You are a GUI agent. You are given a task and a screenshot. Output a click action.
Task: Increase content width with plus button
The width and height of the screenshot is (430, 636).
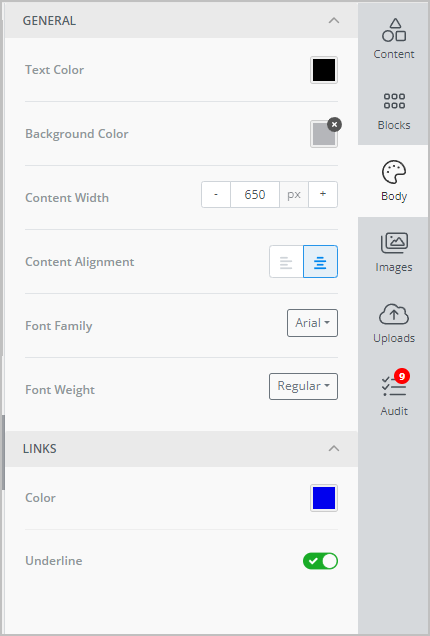(323, 194)
